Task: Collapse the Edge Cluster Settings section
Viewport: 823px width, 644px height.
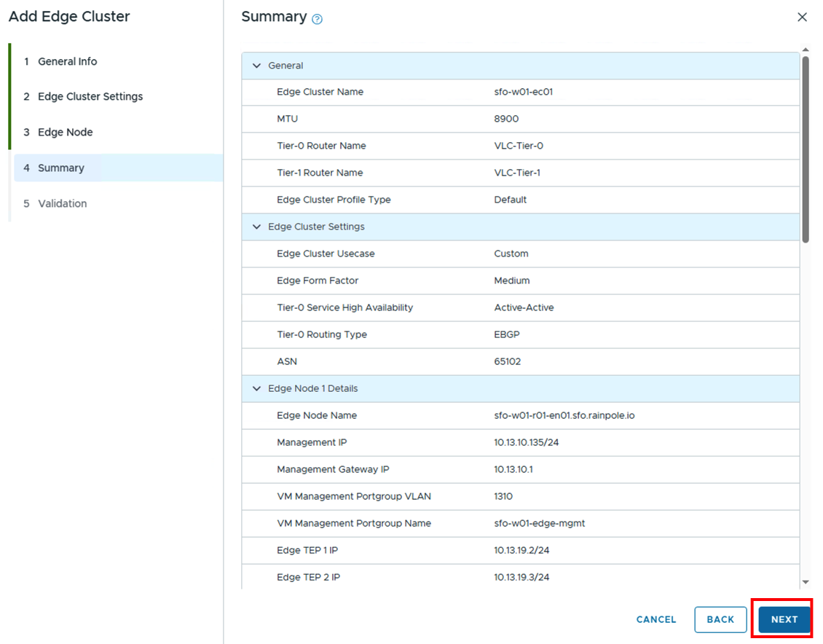Action: click(256, 227)
